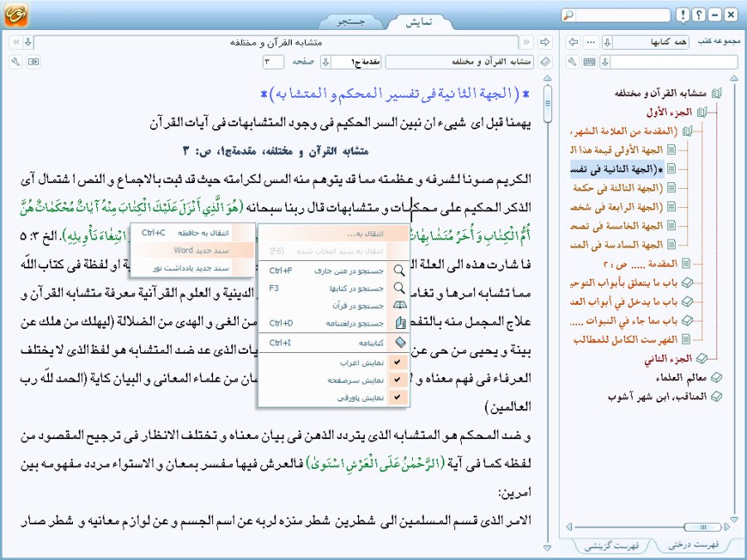
Task: Click the book icon of tree root متشابه القرآن و مختلفه
Action: click(x=716, y=94)
